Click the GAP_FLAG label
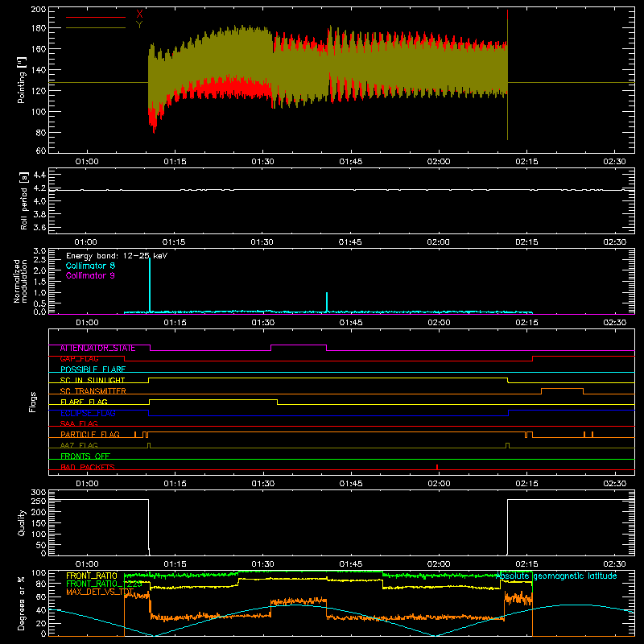The width and height of the screenshot is (644, 644). [79, 359]
